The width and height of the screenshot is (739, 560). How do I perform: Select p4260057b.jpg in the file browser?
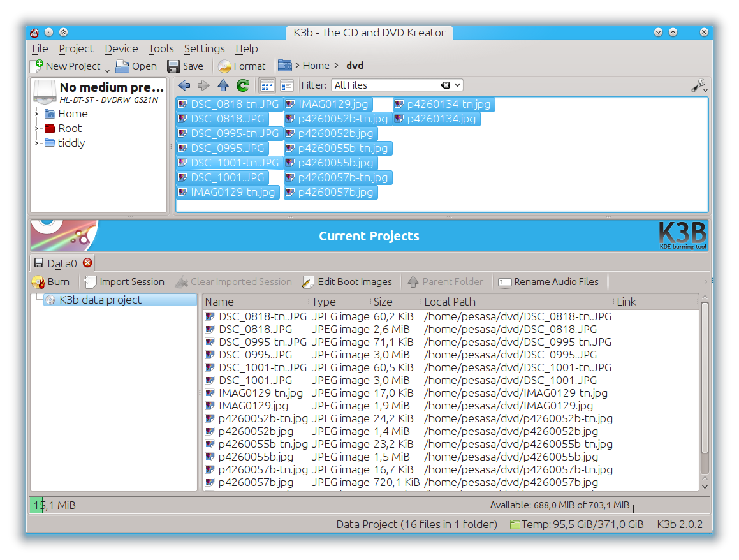click(331, 193)
